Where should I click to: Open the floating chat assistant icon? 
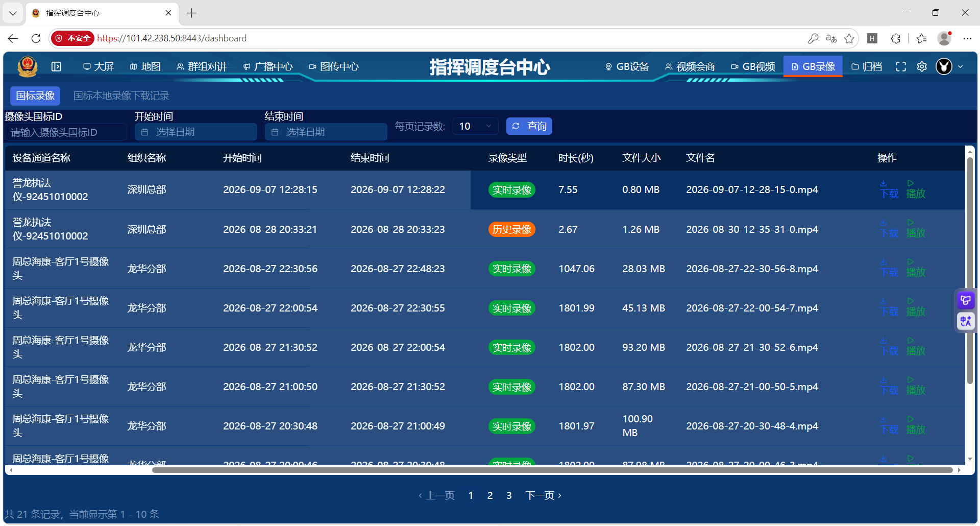[x=966, y=300]
